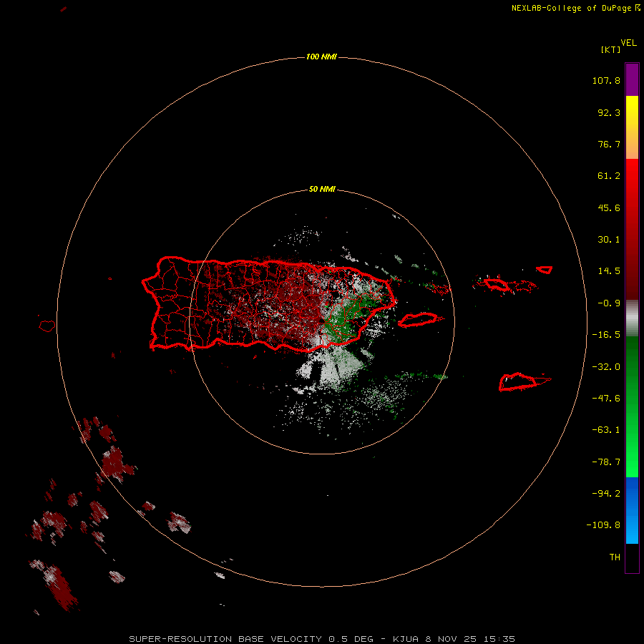
Task: Click the -78.7 legend value
Action: click(606, 462)
